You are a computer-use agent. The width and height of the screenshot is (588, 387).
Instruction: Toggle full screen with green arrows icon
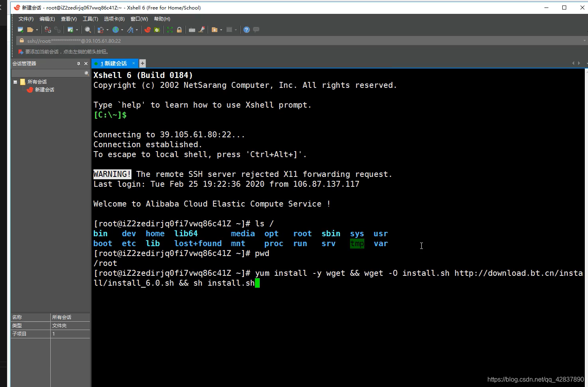point(170,30)
